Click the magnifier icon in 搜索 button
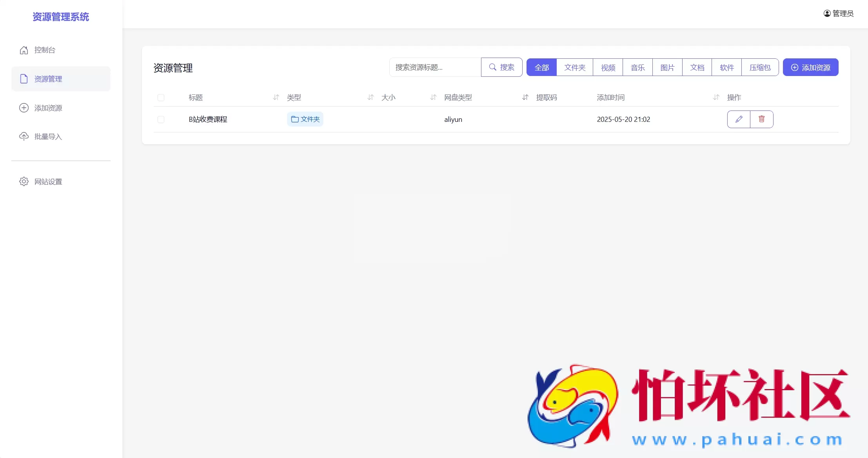 pos(493,67)
